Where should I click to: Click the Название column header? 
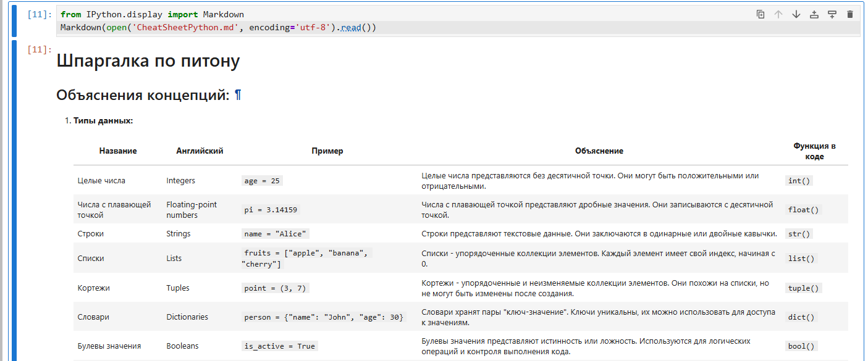click(118, 151)
